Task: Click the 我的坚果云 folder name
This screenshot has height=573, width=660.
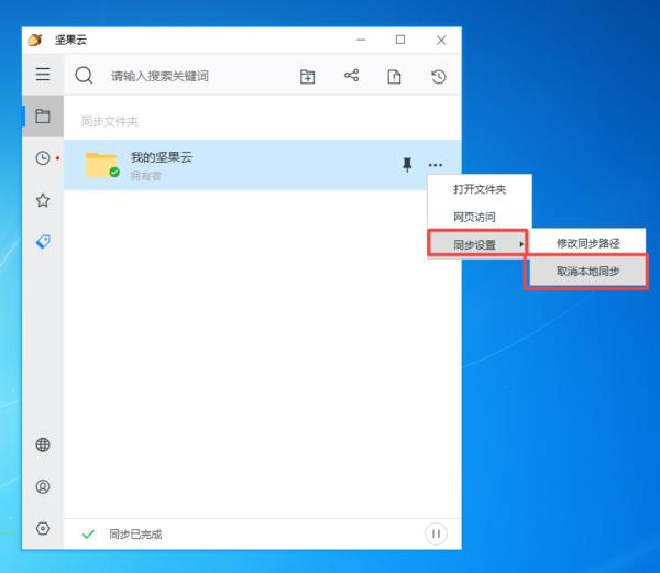Action: [162, 158]
